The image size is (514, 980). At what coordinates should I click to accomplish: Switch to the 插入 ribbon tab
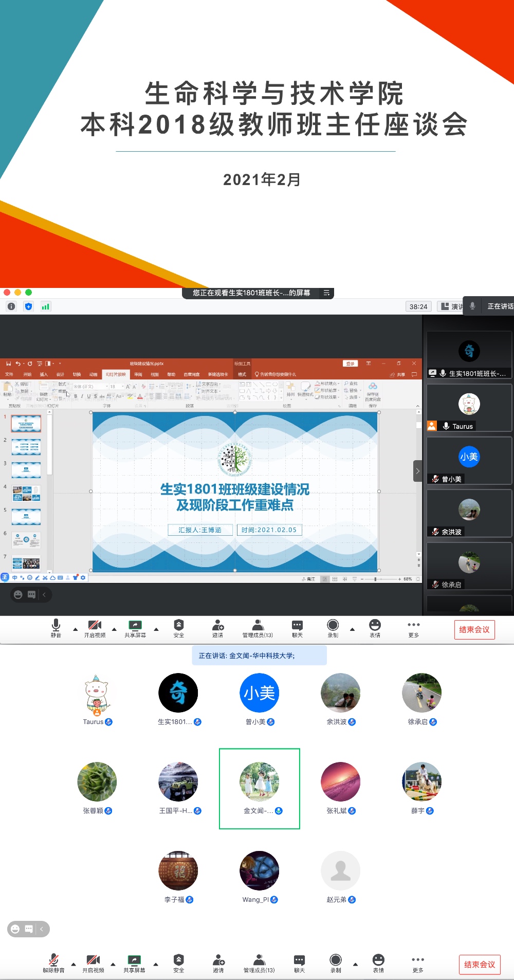tap(44, 374)
